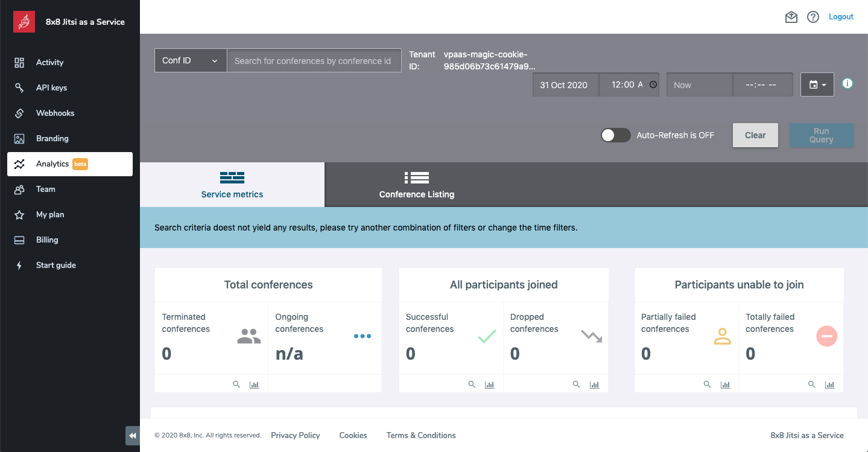Click the Activity sidebar icon
The image size is (868, 452).
click(19, 63)
